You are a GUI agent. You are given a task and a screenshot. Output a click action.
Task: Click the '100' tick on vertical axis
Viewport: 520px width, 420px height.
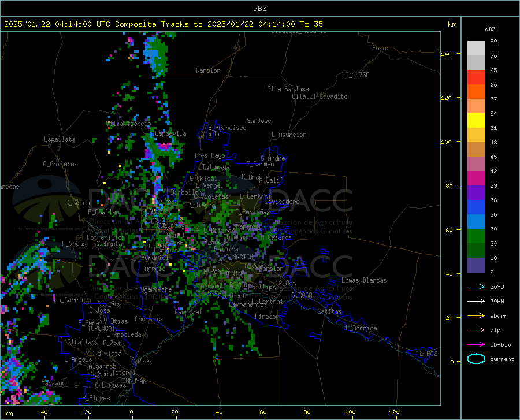click(446, 142)
